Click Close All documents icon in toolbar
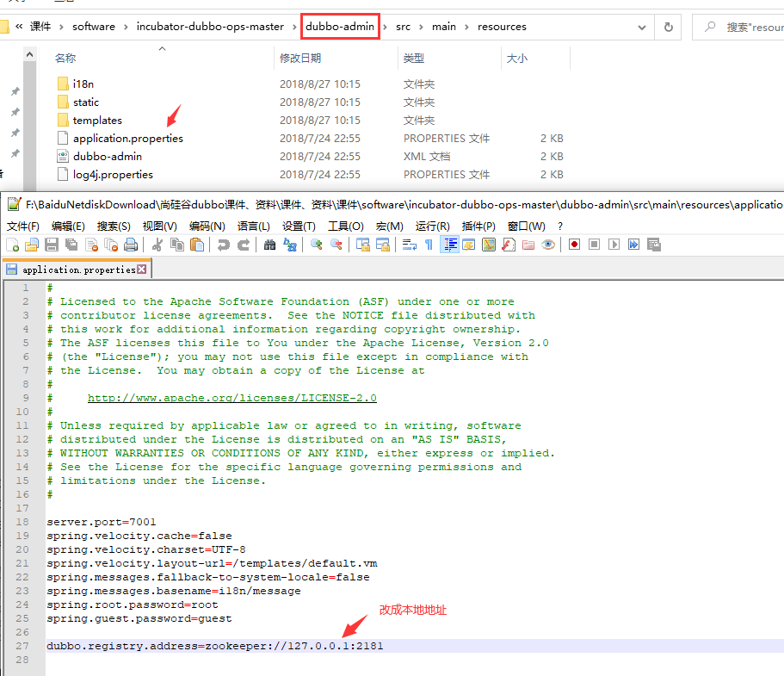Viewport: 784px width, 676px height. (111, 245)
